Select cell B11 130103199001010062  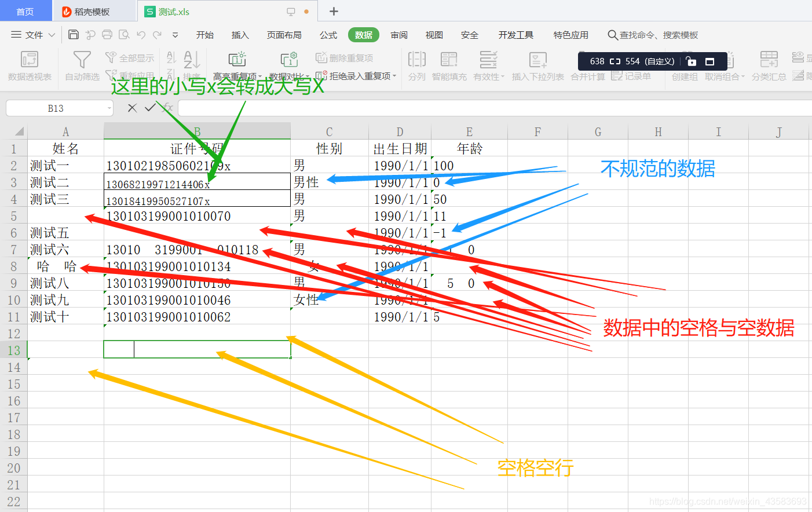197,317
